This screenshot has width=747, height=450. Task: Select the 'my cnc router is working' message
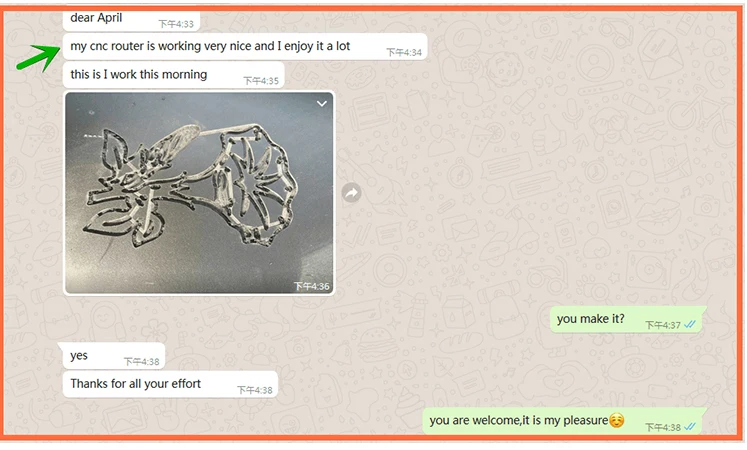(x=245, y=47)
